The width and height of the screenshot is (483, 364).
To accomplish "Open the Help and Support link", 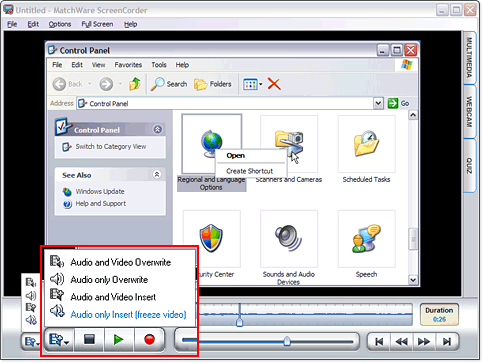I will coord(101,204).
